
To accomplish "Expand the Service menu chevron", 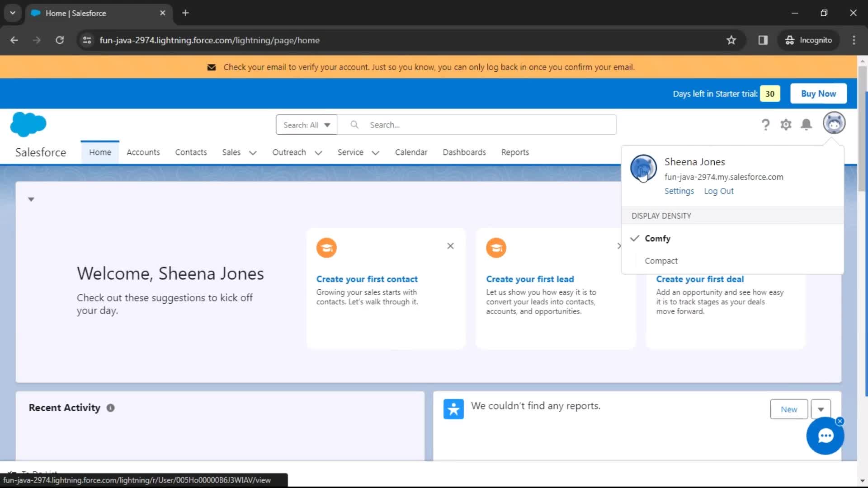I will point(375,153).
